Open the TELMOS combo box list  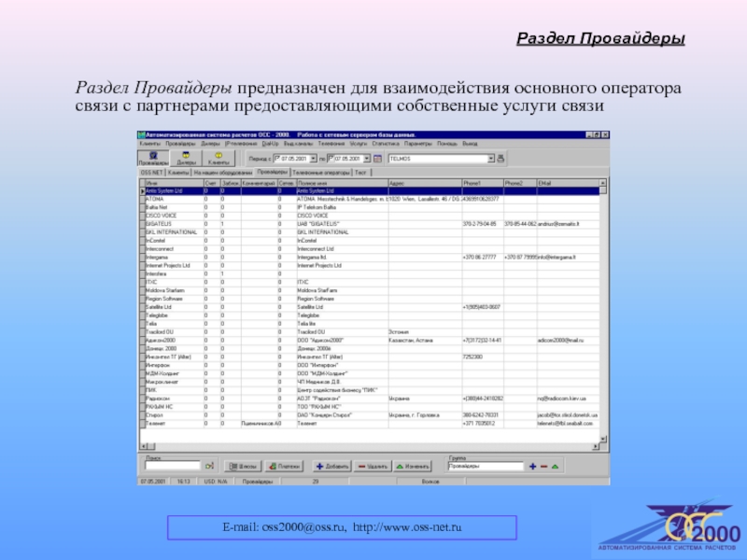pyautogui.click(x=489, y=160)
